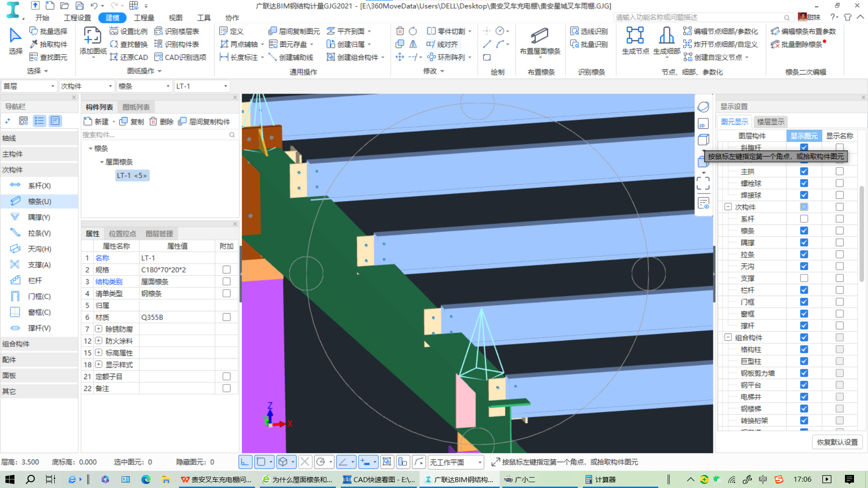Click the zoom extents frame icon

(703, 183)
